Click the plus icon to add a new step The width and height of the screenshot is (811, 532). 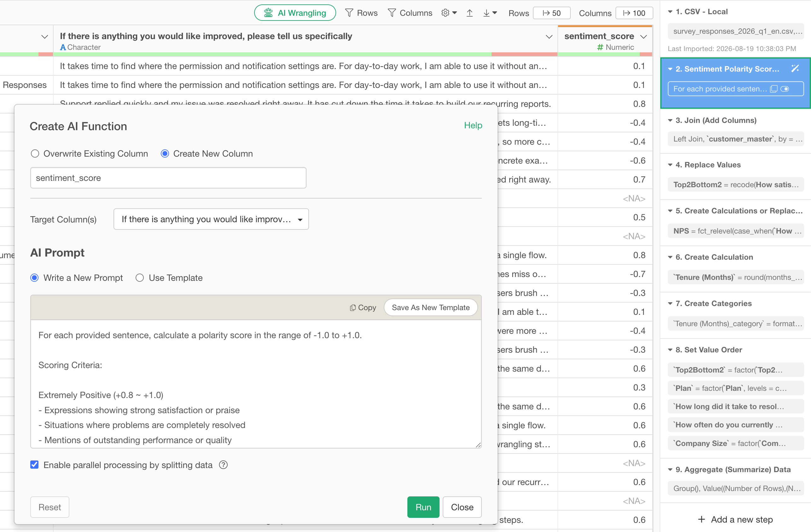point(701,519)
